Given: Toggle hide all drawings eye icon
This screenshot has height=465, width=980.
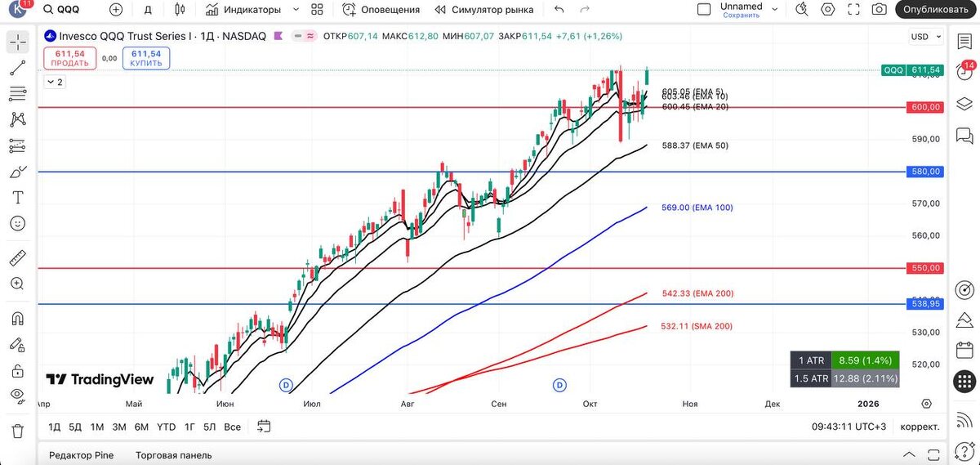Looking at the screenshot, I should (17, 396).
